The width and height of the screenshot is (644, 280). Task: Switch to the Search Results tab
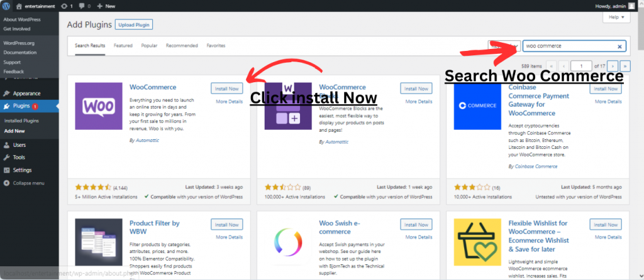(x=90, y=45)
